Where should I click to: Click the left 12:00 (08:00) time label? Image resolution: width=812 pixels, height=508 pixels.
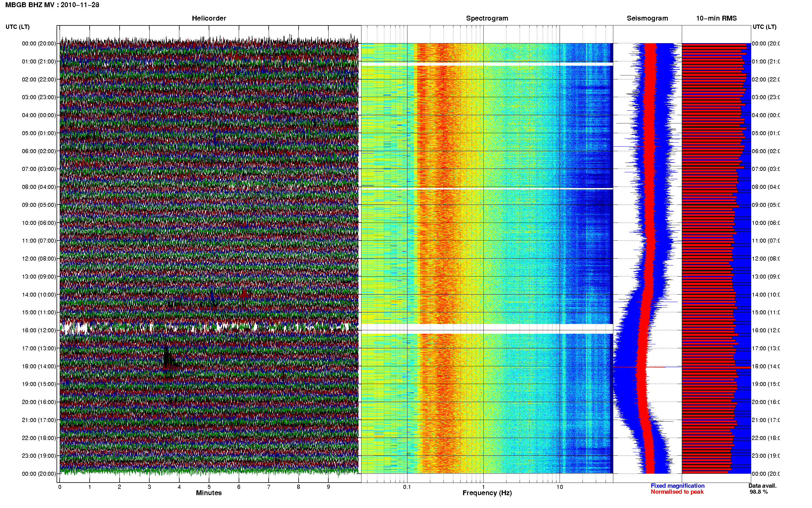pyautogui.click(x=39, y=258)
